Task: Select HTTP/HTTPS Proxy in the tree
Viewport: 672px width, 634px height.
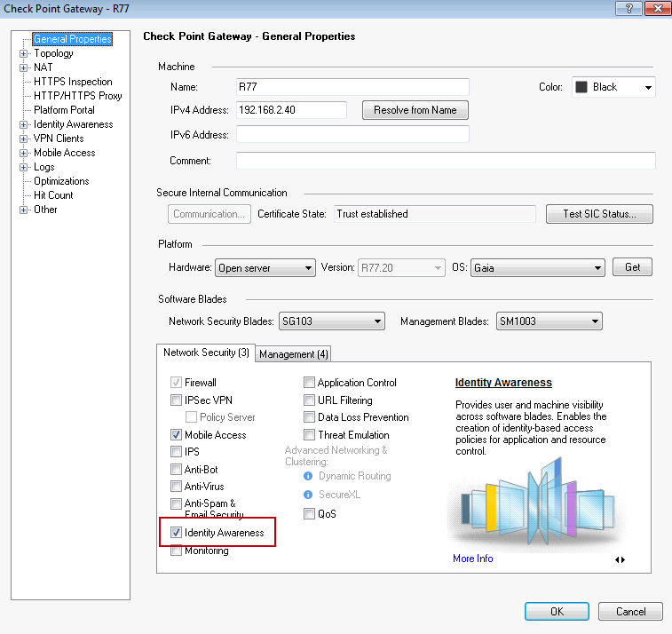Action: coord(77,96)
